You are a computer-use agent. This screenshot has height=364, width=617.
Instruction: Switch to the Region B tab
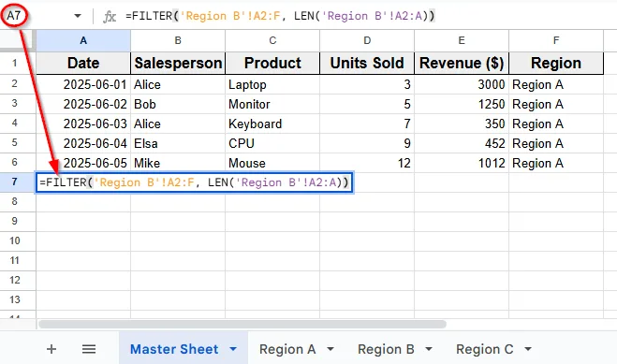pyautogui.click(x=386, y=349)
